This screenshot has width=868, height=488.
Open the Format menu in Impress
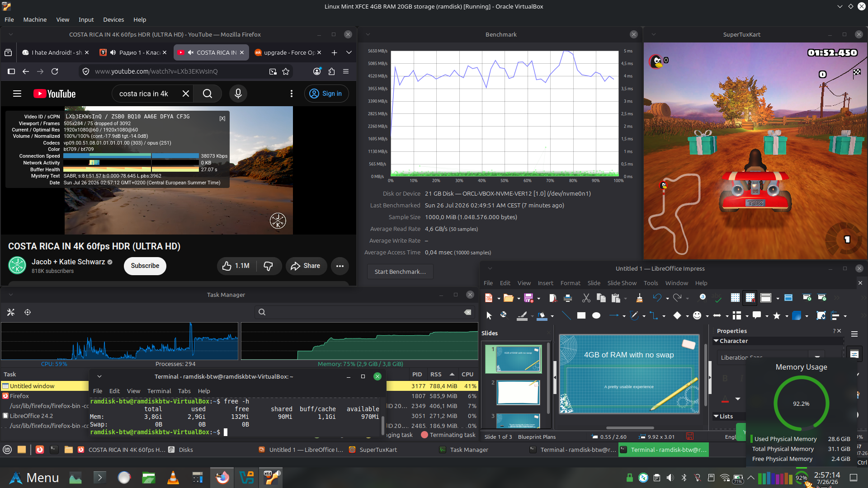tap(570, 283)
